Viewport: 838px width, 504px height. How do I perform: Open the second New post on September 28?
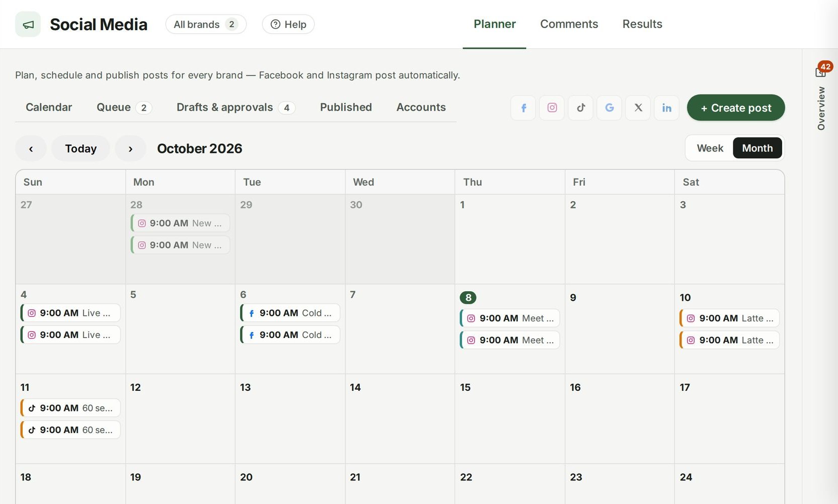point(180,245)
